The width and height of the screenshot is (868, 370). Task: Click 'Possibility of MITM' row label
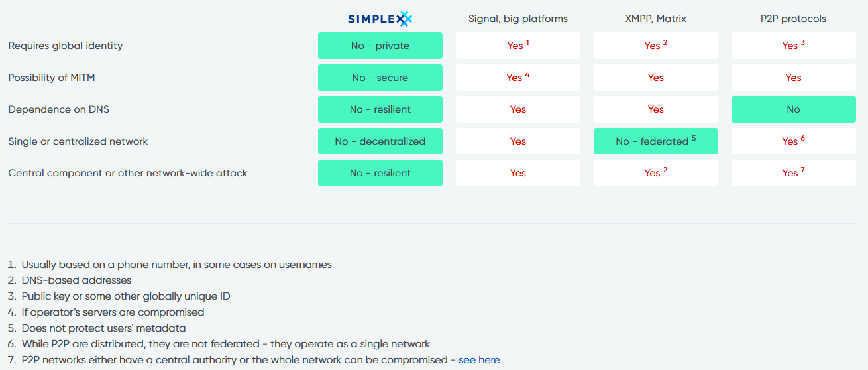click(x=52, y=78)
